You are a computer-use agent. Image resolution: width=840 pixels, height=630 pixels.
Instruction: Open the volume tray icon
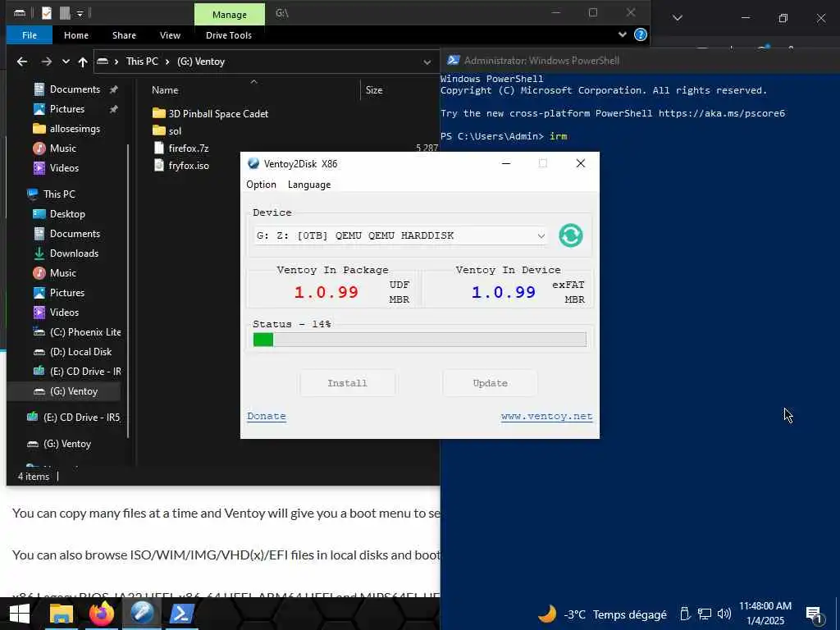[x=724, y=614]
